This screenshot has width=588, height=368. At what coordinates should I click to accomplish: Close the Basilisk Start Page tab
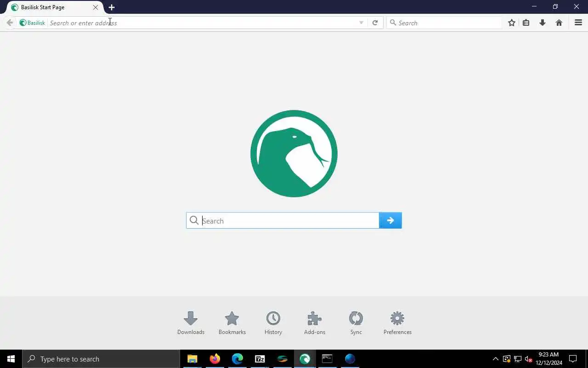click(96, 7)
